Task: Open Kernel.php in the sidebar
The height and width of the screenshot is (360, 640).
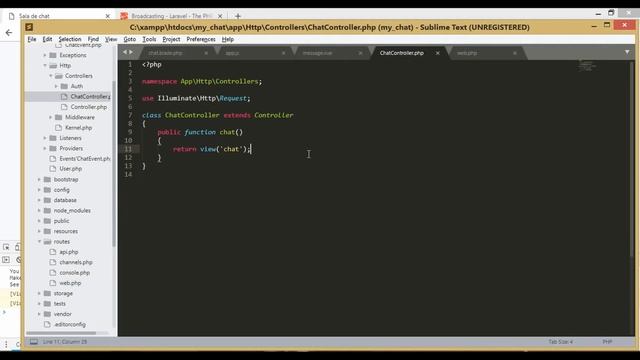Action: tap(78, 128)
